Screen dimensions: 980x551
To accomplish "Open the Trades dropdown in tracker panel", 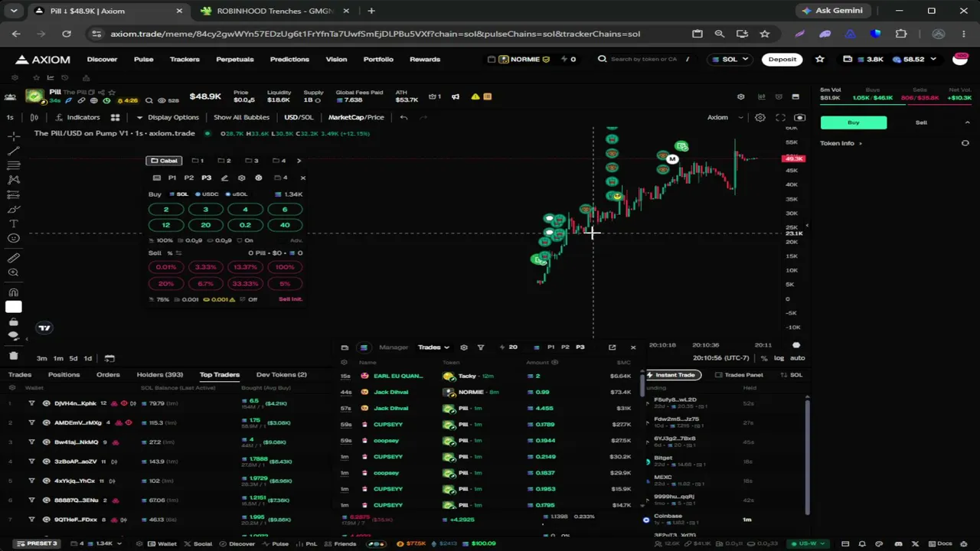I will [x=433, y=347].
